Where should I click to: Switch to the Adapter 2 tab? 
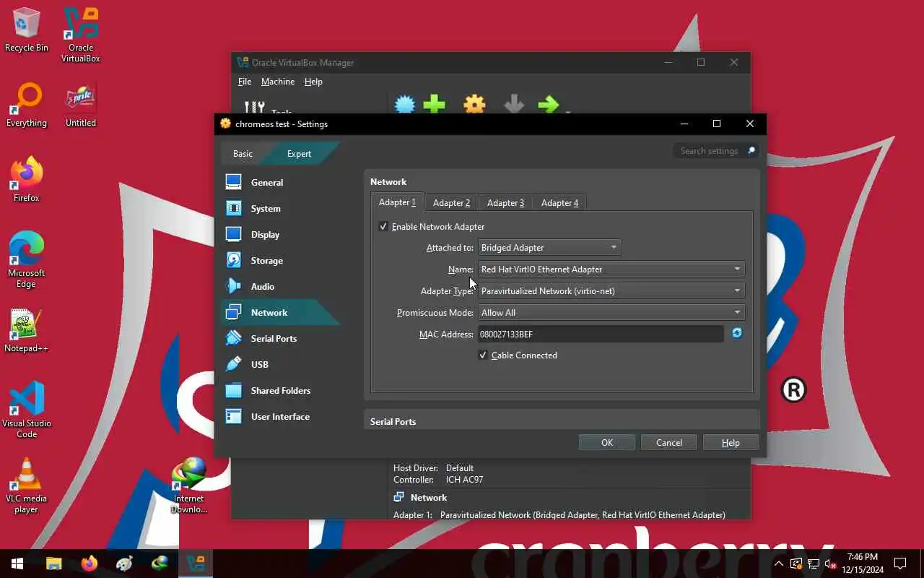451,203
